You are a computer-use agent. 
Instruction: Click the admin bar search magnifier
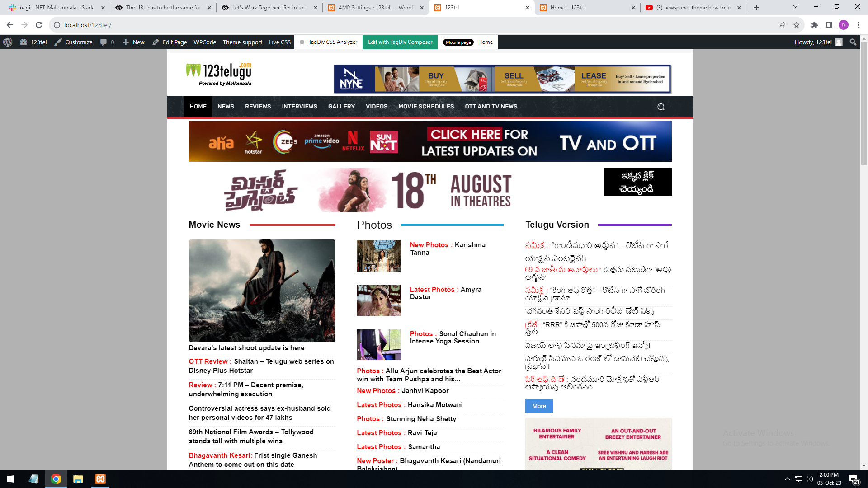(x=853, y=42)
